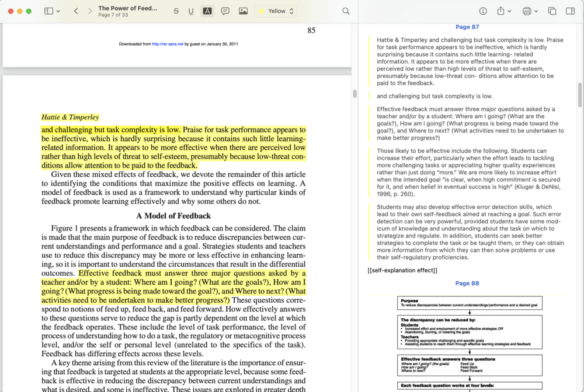Click 'Page 7 of 33' indicator

point(113,15)
